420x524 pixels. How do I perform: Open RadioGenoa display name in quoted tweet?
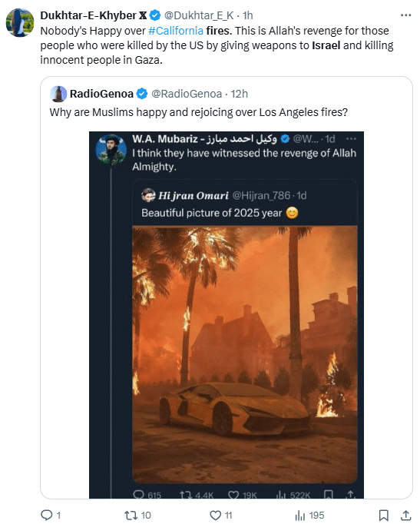point(101,94)
